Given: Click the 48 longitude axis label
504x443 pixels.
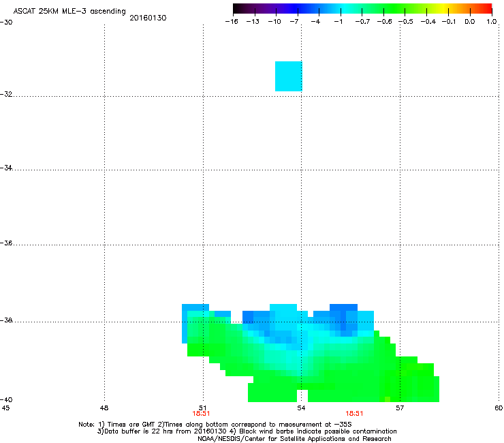Looking at the screenshot, I should coord(104,408).
